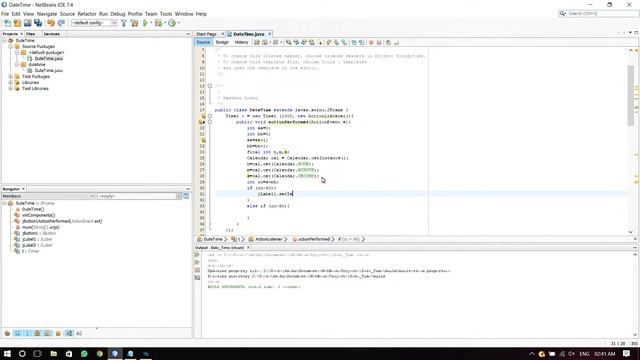Click the Source view button
Screen dimensions: 640x360
(203, 42)
